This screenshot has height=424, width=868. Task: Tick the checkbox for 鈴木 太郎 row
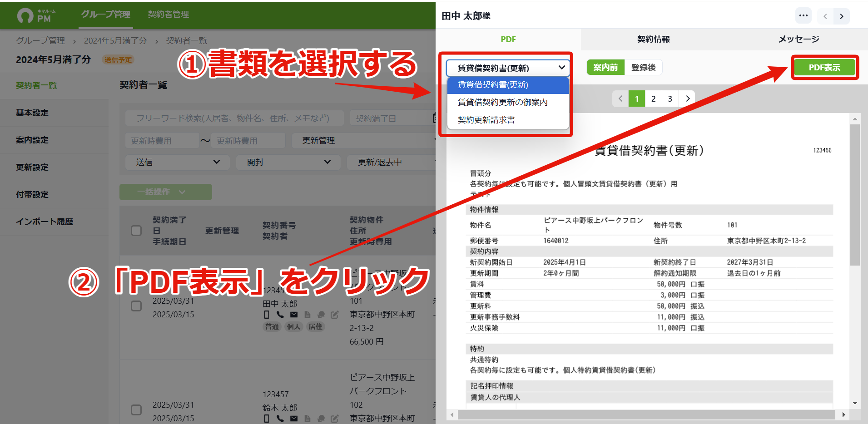tap(136, 410)
